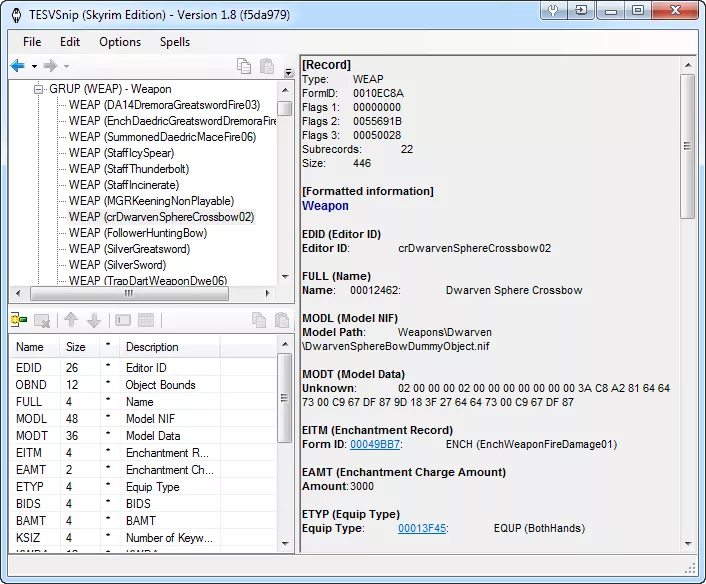Collapse the GRUP (WEAP) - Weapon node
706x584 pixels.
pos(39,89)
